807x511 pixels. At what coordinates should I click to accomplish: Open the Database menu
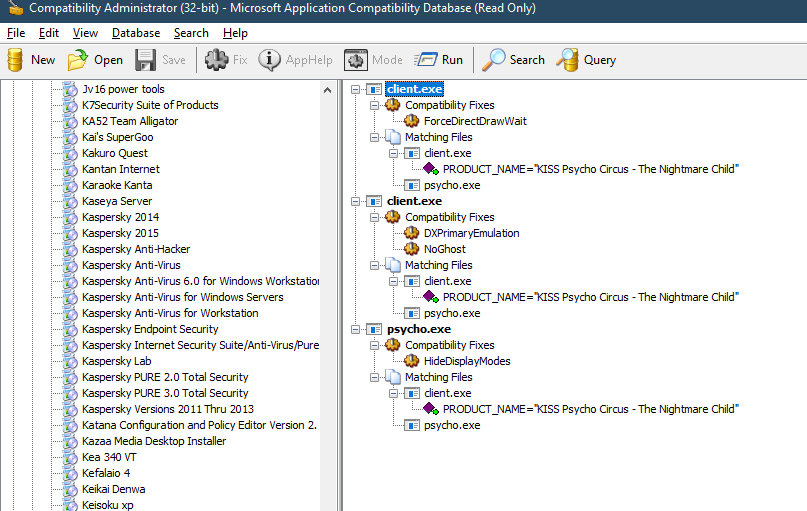(x=136, y=33)
